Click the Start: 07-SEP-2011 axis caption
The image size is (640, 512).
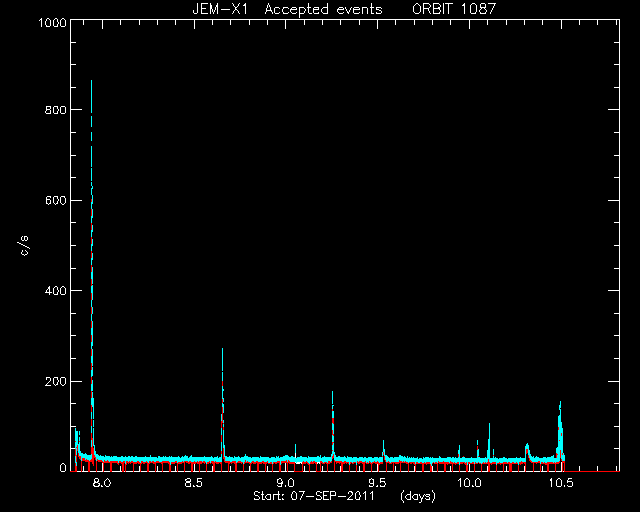click(x=313, y=496)
